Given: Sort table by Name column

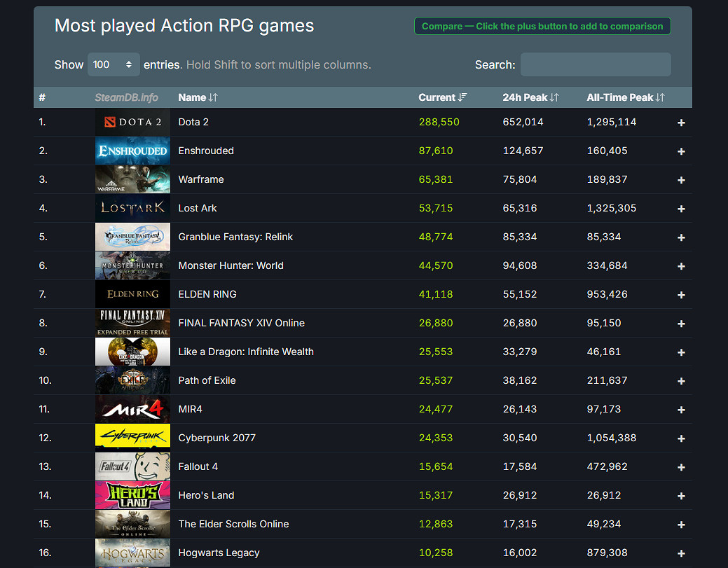Looking at the screenshot, I should click(x=198, y=97).
